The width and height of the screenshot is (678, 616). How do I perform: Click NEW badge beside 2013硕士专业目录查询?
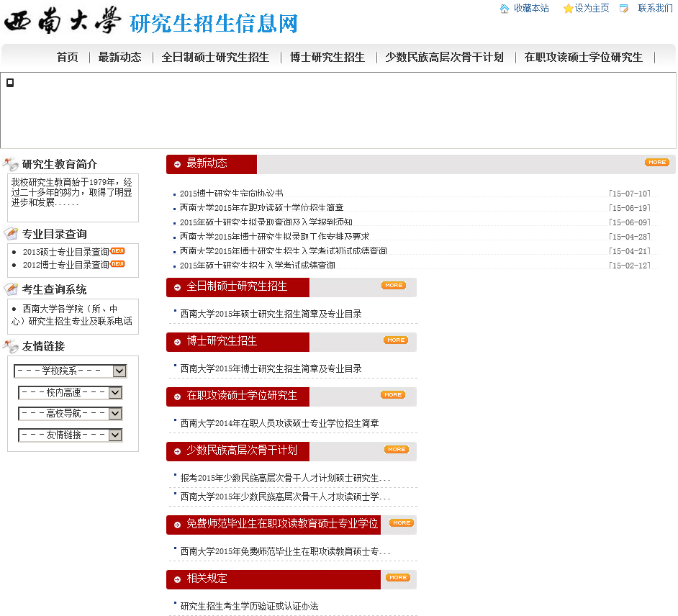(x=117, y=250)
